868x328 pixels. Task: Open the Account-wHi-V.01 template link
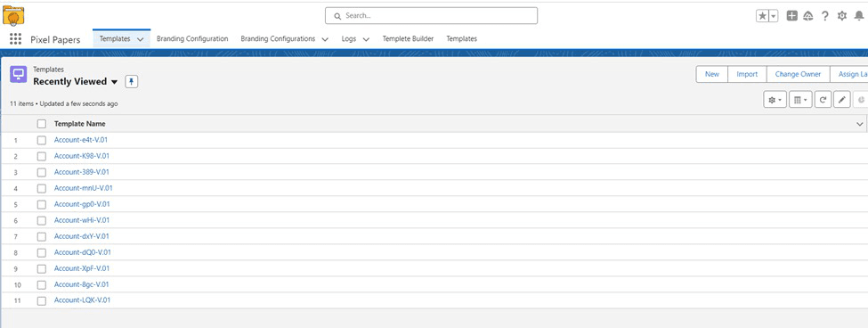pos(82,220)
